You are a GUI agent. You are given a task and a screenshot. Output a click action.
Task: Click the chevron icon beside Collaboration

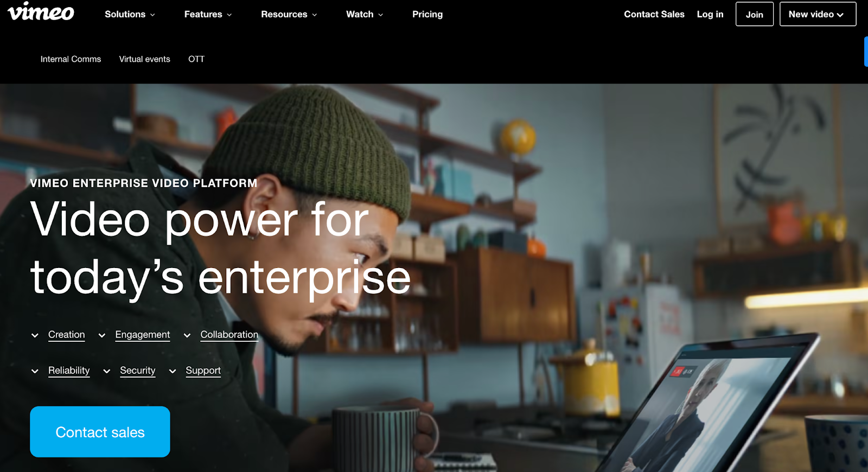point(187,335)
